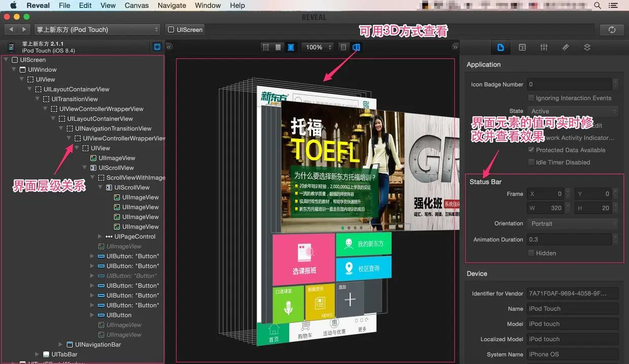Collapse the UITransitionView node
629x364 pixels.
pyautogui.click(x=38, y=99)
